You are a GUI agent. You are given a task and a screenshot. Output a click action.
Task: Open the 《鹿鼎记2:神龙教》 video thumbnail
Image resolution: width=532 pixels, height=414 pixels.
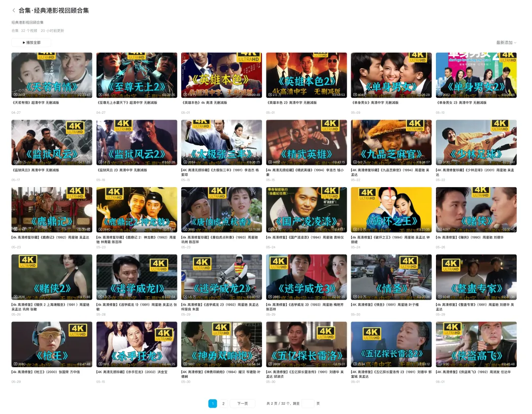(x=137, y=210)
